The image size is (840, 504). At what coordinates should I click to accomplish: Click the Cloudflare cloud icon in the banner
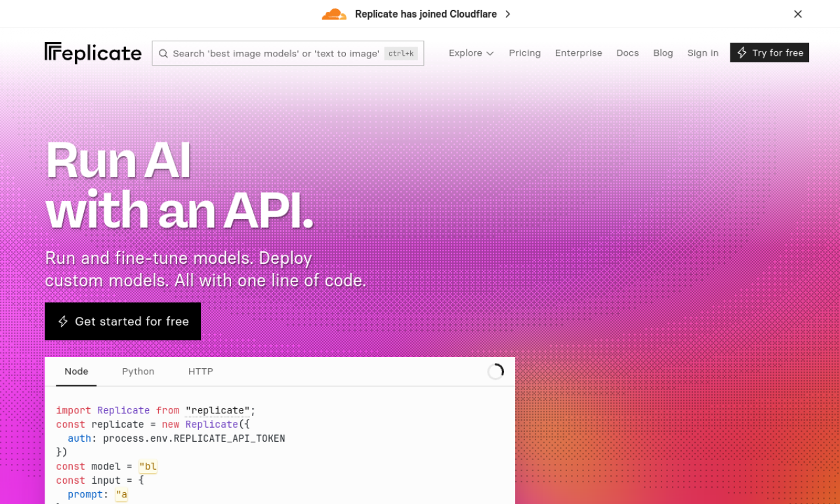(334, 14)
